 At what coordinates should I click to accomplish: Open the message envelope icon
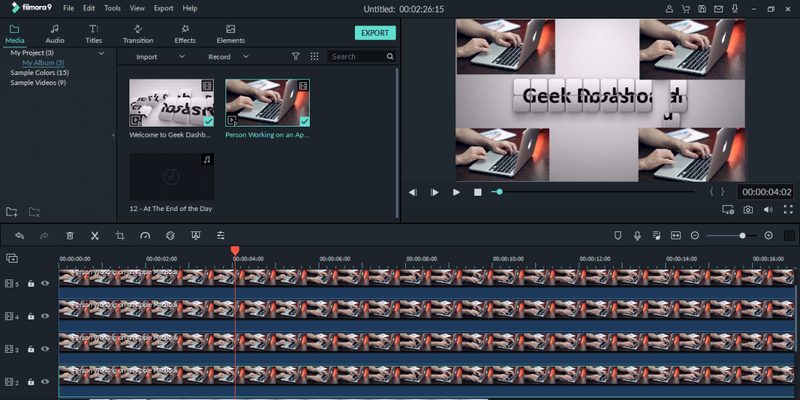coord(718,9)
